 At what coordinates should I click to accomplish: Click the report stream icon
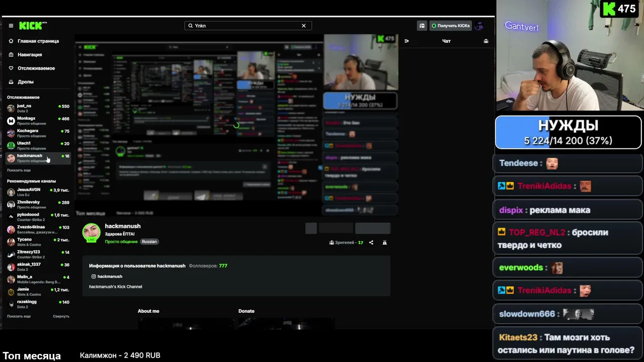[x=384, y=243]
